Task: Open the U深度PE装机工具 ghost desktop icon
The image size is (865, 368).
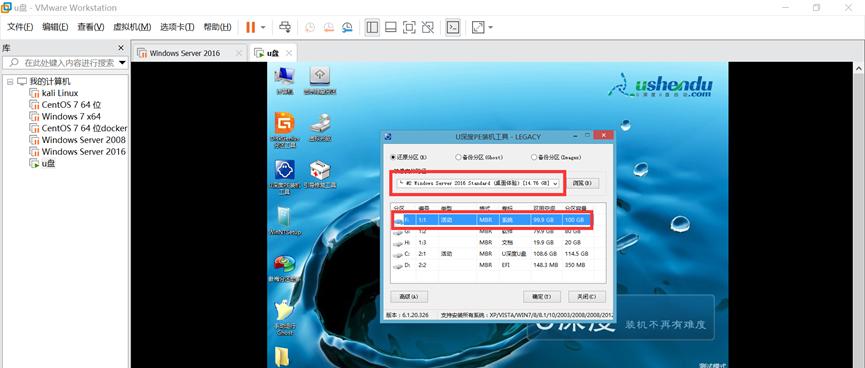Action: click(285, 177)
